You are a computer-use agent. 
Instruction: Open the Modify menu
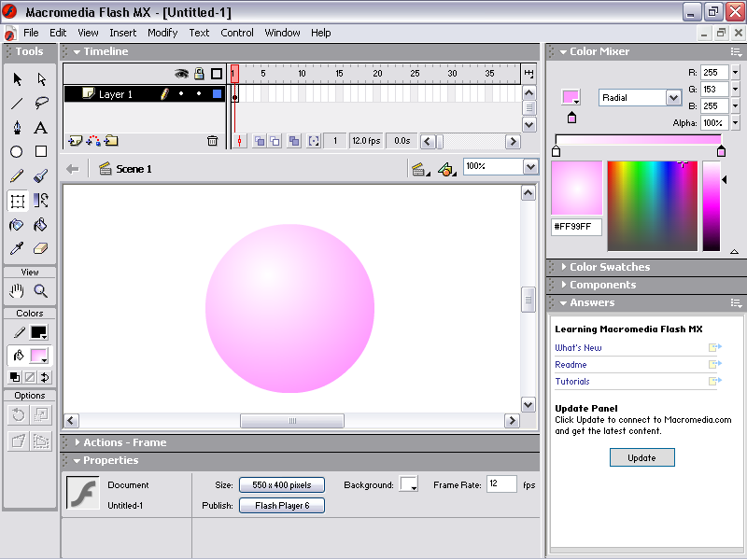point(162,33)
